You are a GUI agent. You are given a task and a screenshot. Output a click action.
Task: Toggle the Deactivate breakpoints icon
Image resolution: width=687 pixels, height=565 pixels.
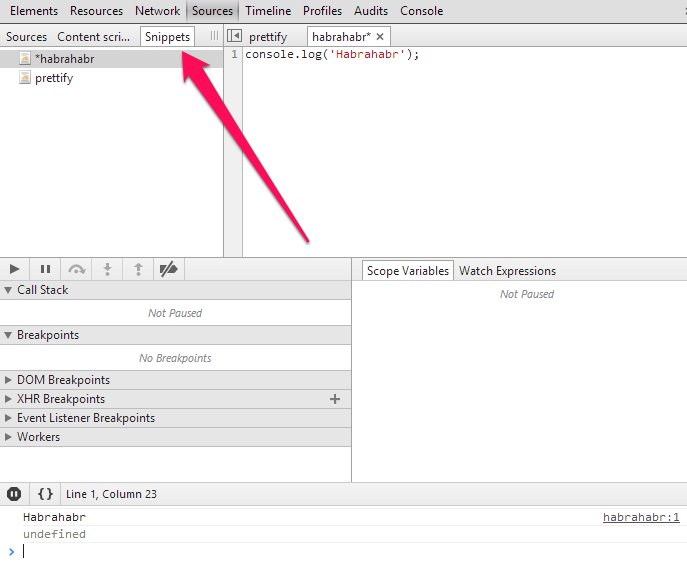[x=169, y=269]
